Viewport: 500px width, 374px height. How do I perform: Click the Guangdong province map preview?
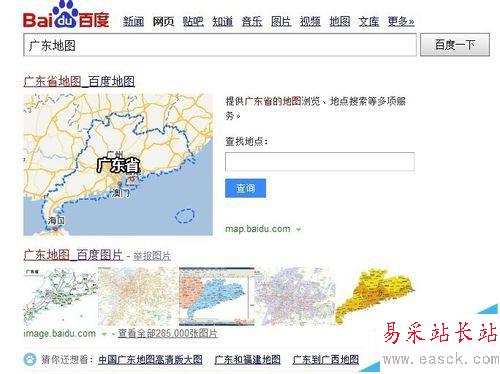(118, 165)
